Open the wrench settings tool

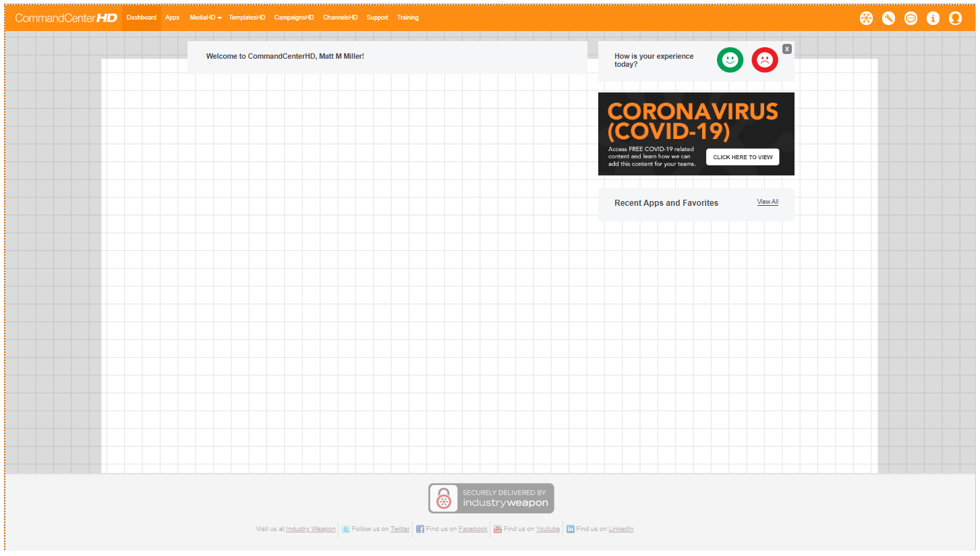(x=888, y=18)
